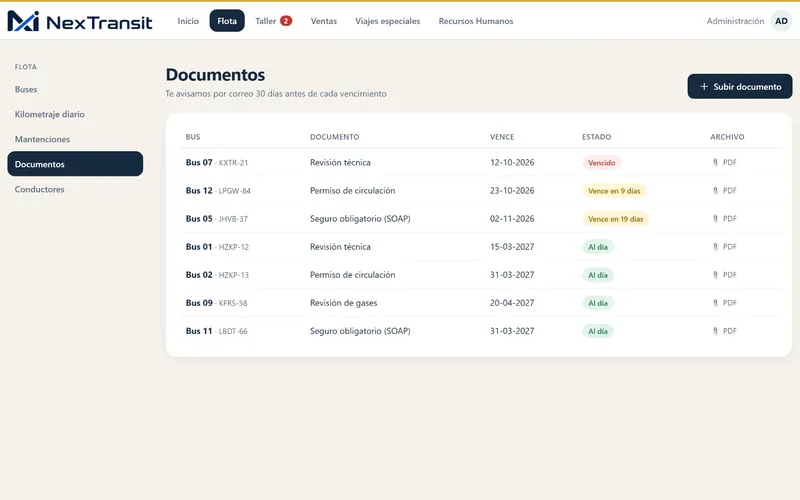Switch to the Ventas tab
800x500 pixels.
323,21
